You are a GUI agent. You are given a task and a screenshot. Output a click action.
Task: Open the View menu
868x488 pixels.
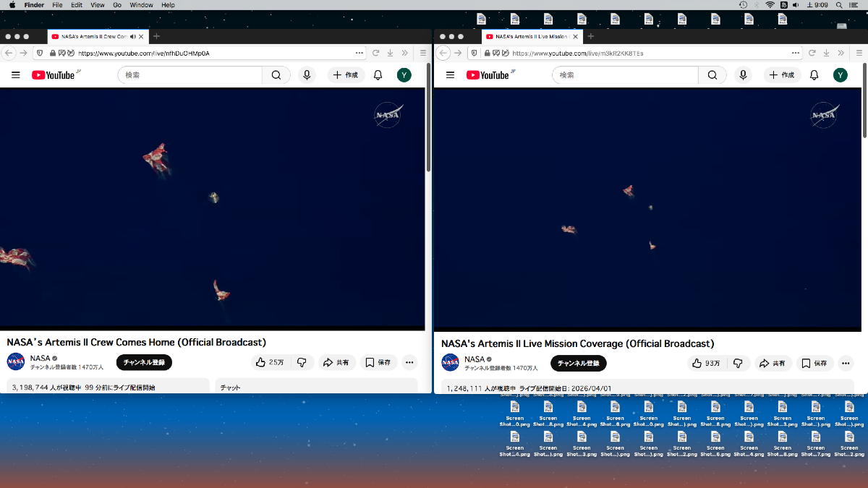pos(97,5)
